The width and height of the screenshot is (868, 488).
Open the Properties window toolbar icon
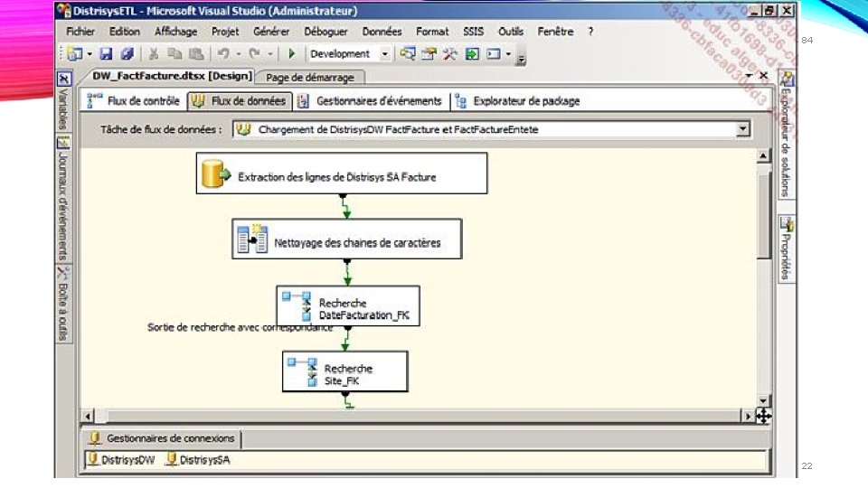pyautogui.click(x=429, y=53)
